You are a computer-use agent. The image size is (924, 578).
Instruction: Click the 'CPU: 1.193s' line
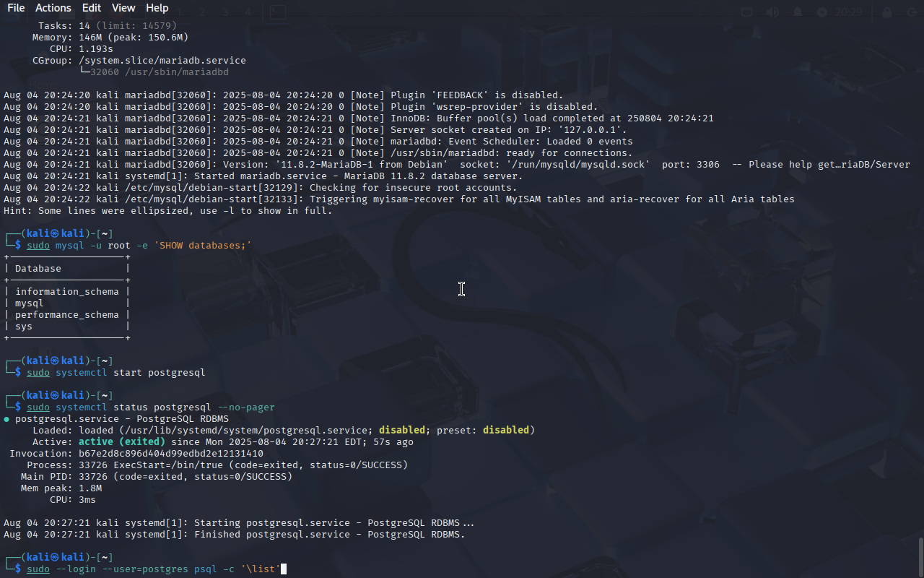(82, 49)
